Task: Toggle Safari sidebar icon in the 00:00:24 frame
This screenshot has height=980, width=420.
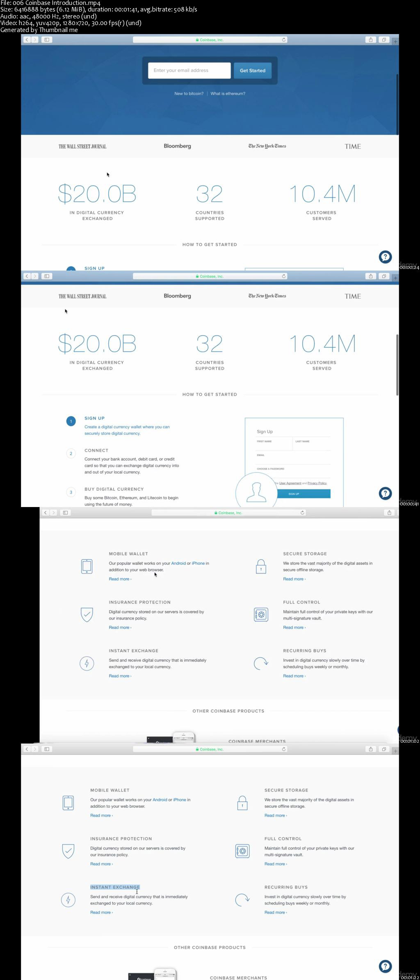Action: click(47, 40)
